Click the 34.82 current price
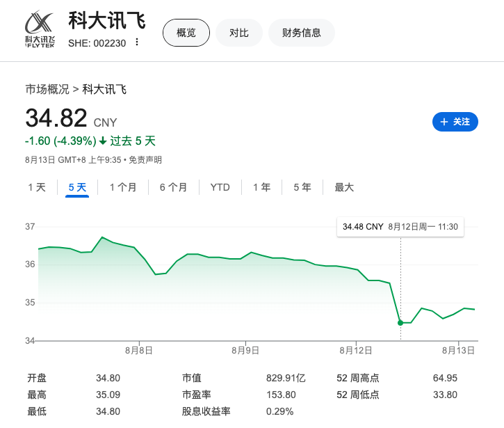The width and height of the screenshot is (504, 428). [56, 118]
